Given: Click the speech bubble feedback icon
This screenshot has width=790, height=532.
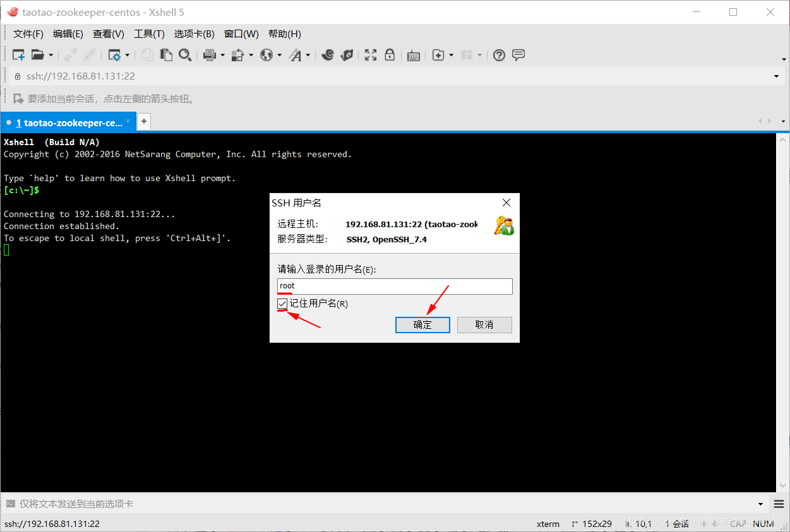Looking at the screenshot, I should coord(518,56).
